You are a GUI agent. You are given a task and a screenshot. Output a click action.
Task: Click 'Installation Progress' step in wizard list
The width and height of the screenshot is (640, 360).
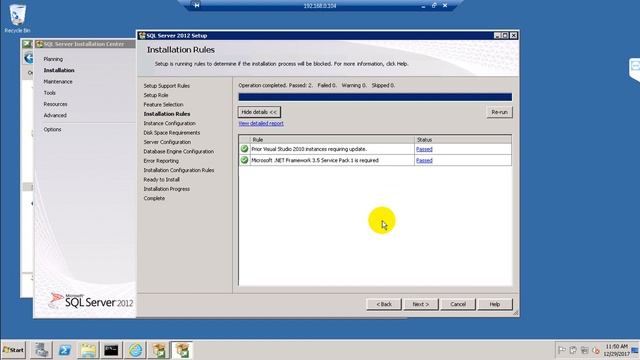coord(167,189)
